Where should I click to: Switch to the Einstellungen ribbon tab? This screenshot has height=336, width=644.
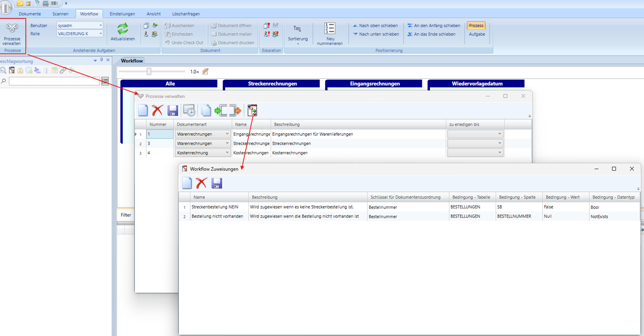coord(122,14)
